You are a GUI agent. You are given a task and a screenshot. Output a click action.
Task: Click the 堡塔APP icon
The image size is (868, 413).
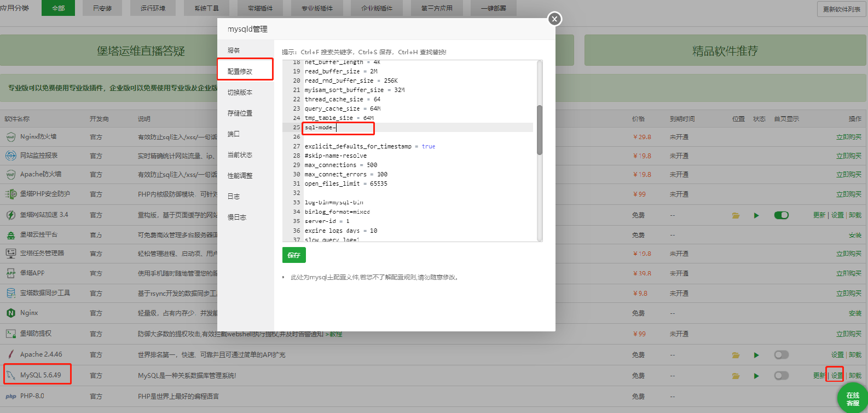tap(11, 273)
